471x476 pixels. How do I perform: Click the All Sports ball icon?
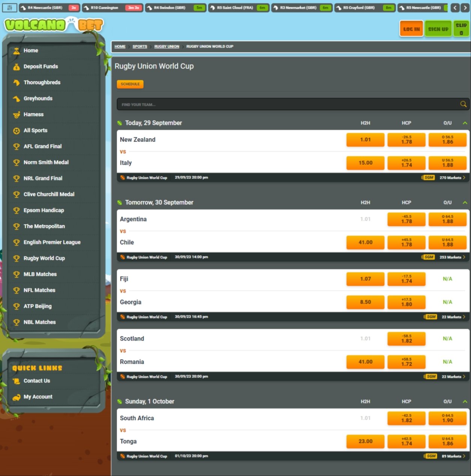tap(17, 131)
